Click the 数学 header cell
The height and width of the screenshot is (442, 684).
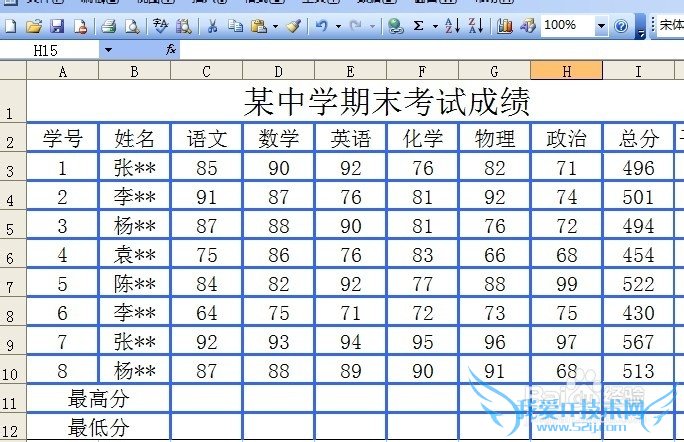[279, 138]
